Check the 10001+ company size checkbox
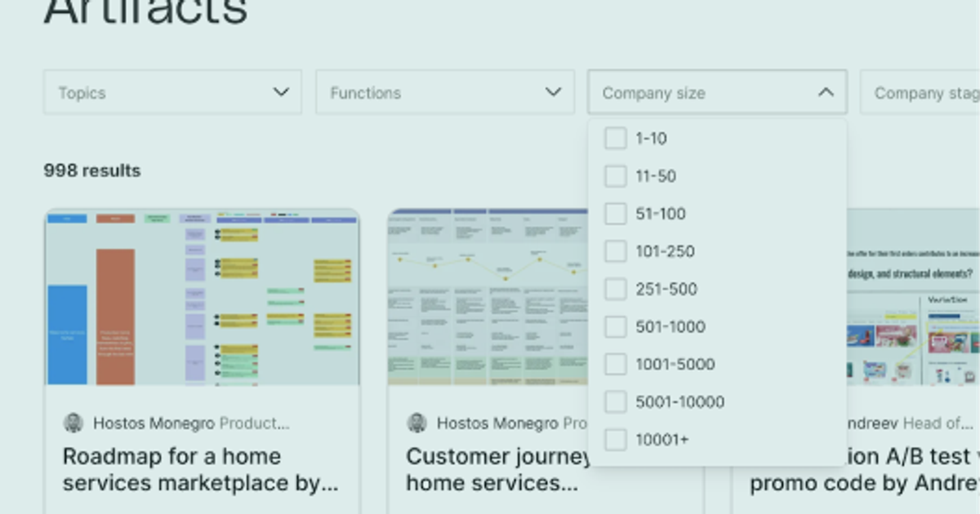 (615, 439)
